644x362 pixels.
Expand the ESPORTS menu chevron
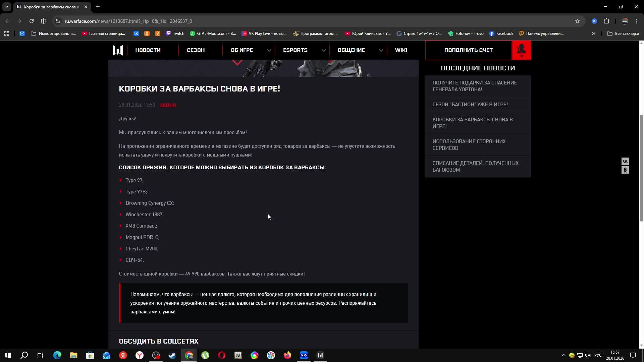pos(323,50)
